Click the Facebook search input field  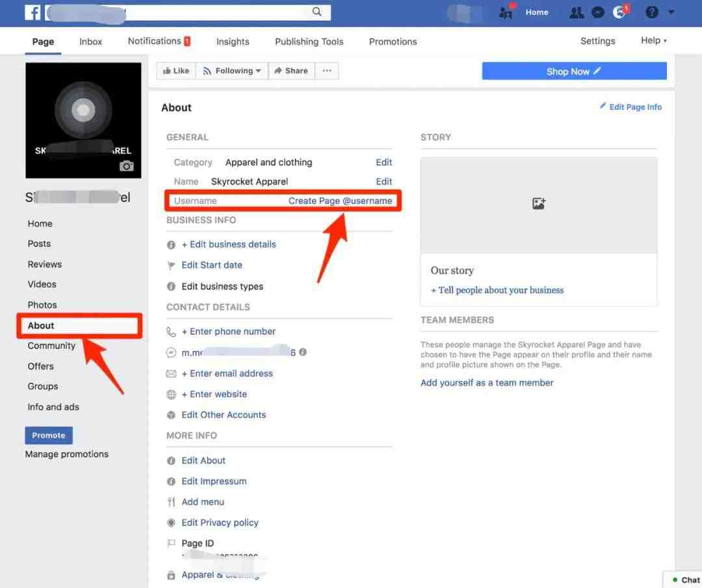tap(188, 12)
